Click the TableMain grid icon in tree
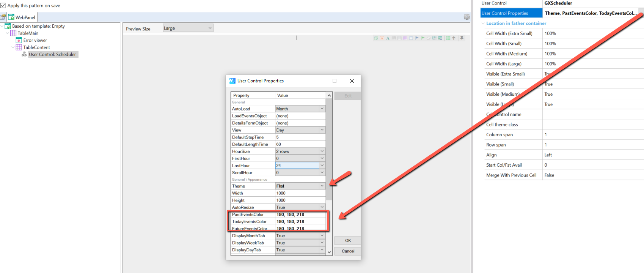 pos(13,33)
